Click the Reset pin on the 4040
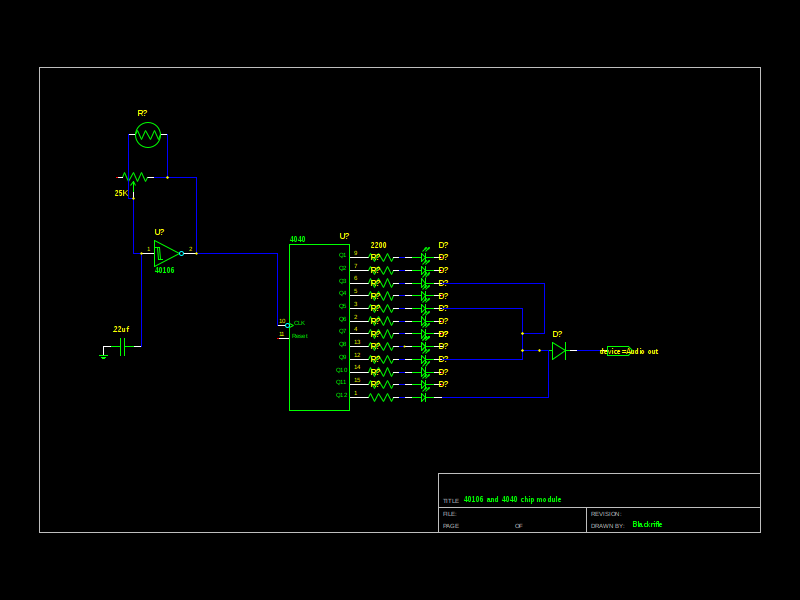This screenshot has width=800, height=600. tap(299, 336)
